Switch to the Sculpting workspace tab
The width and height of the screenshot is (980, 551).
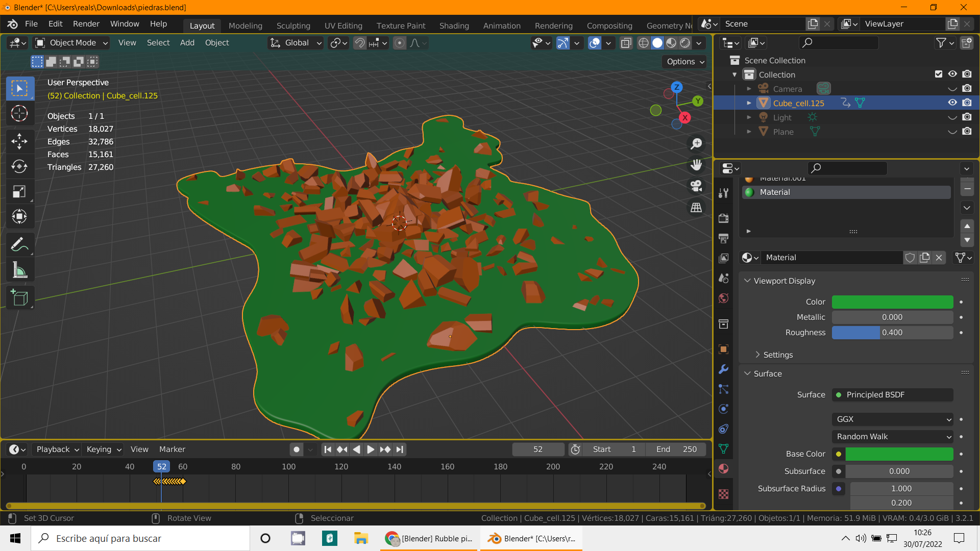click(293, 26)
